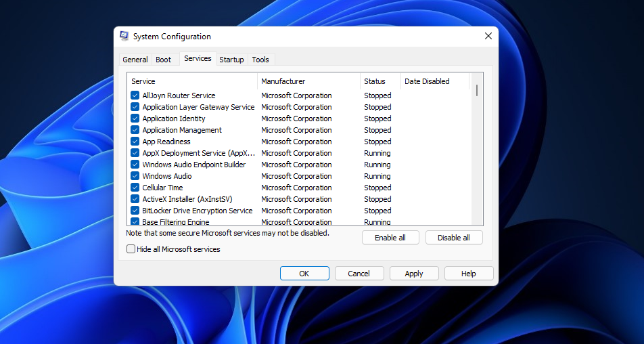The image size is (644, 344).
Task: Select Application Layer Gateway Service name
Action: [198, 107]
